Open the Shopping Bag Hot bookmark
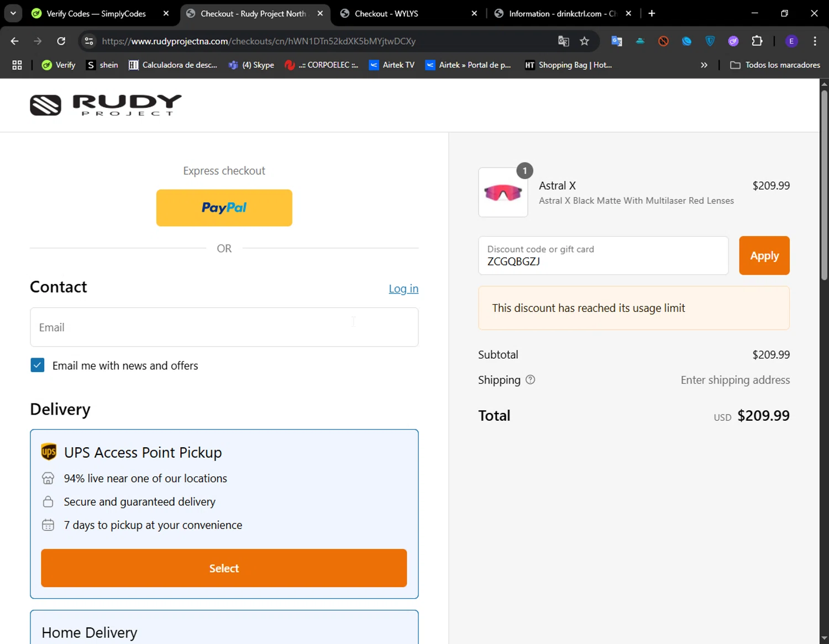The height and width of the screenshot is (644, 829). [569, 65]
